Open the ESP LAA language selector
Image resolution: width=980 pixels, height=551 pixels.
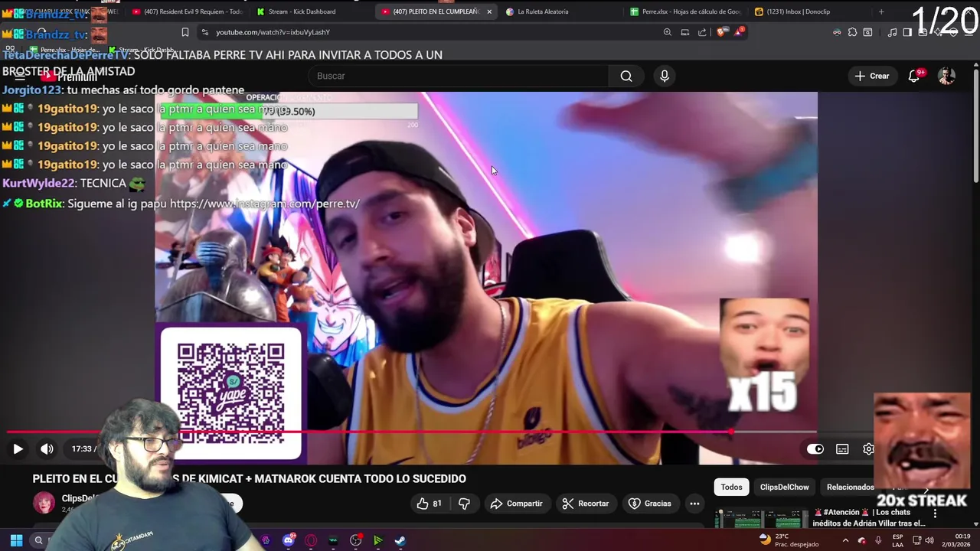tap(897, 540)
